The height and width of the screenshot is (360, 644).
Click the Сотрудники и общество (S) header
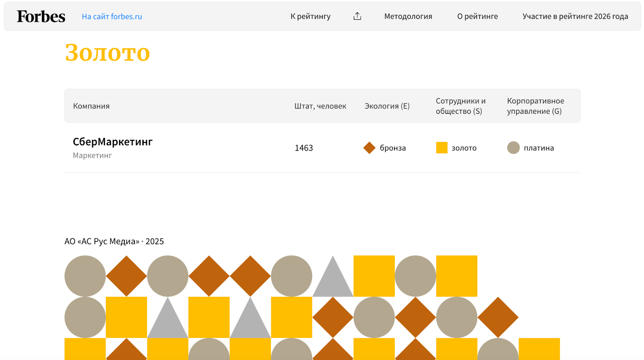461,106
